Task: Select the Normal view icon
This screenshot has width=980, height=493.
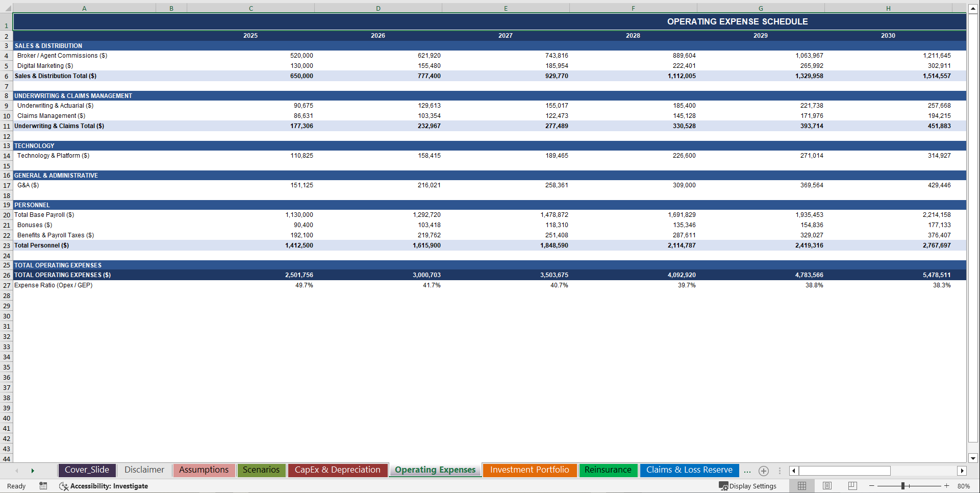Action: (801, 486)
